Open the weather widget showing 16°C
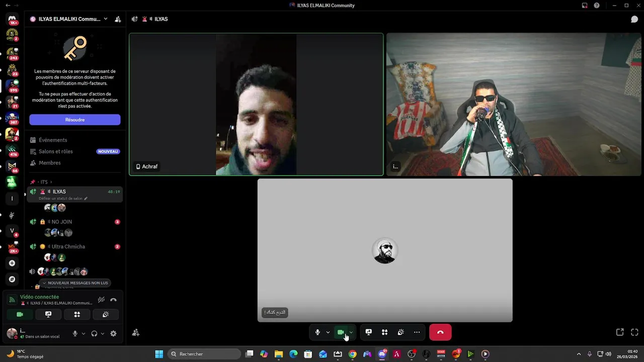The image size is (644, 362). tap(25, 354)
